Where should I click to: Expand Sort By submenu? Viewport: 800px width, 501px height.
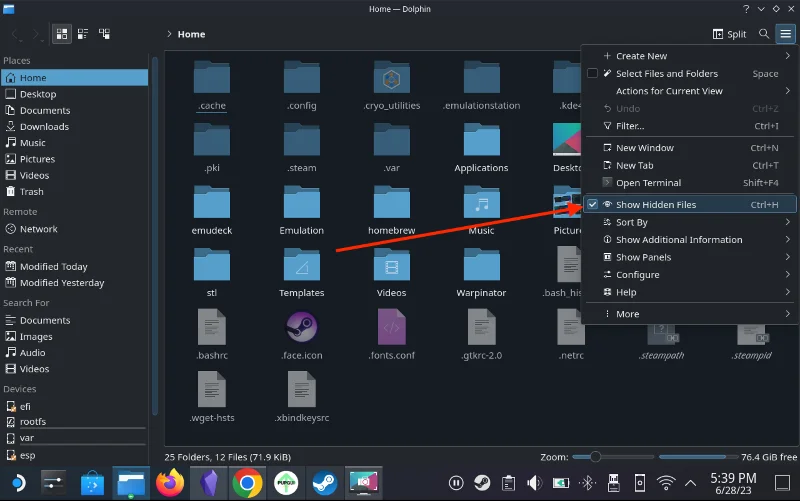click(689, 222)
